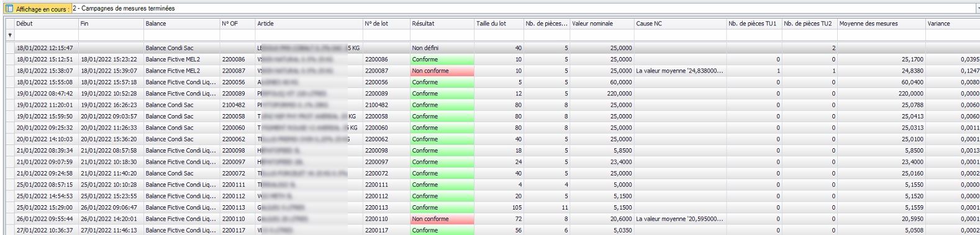Click the pieces count 11 cell
Viewport: 980px width, 235px height.
pos(547,207)
